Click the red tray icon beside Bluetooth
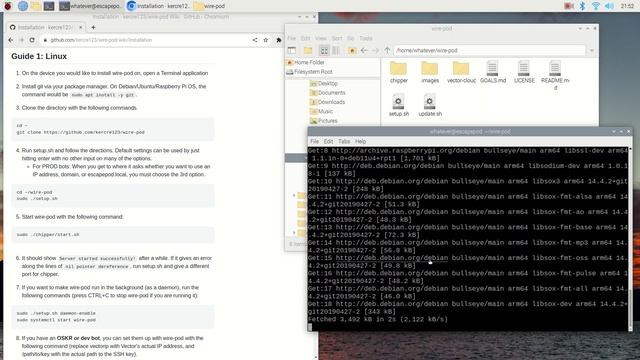The height and width of the screenshot is (360, 640). pos(569,6)
